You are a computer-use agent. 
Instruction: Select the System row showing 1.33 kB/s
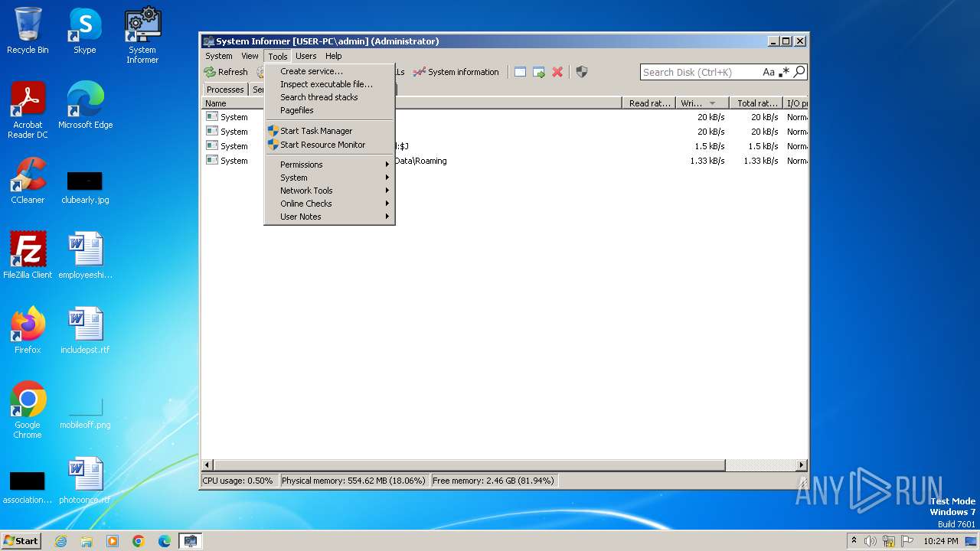[505, 161]
